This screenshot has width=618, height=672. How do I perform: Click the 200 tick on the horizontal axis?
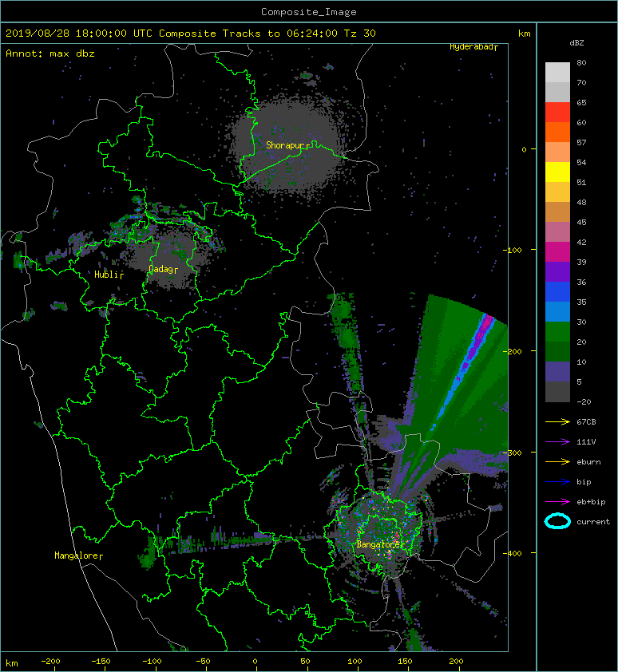(456, 662)
